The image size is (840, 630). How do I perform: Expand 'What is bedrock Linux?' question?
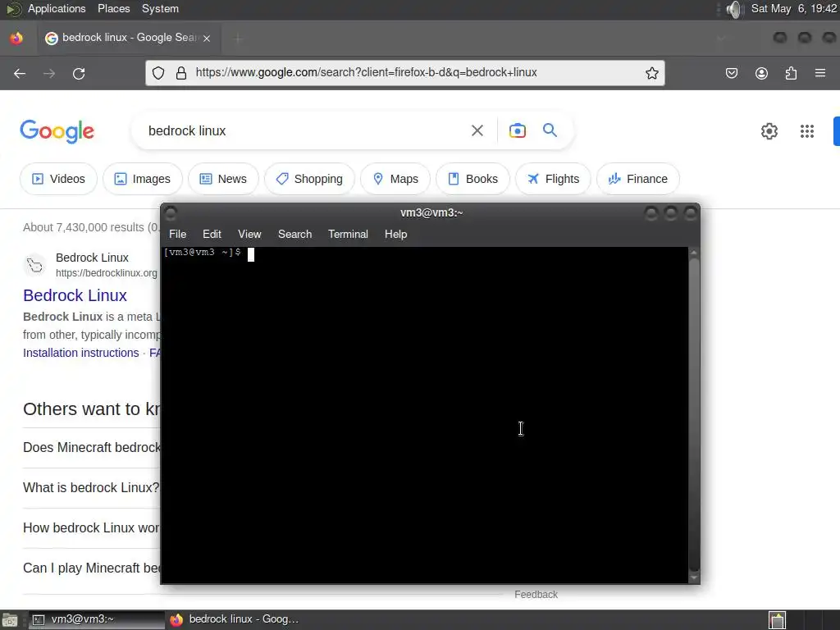91,487
